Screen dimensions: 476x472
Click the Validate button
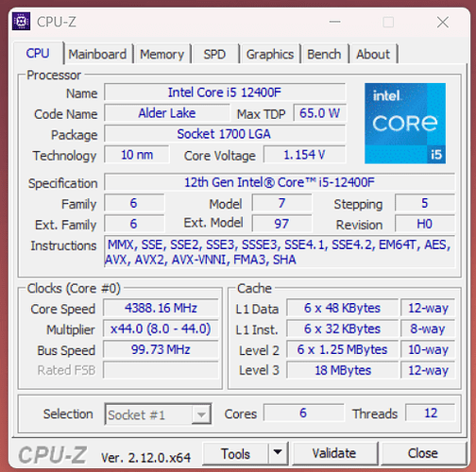(x=334, y=453)
